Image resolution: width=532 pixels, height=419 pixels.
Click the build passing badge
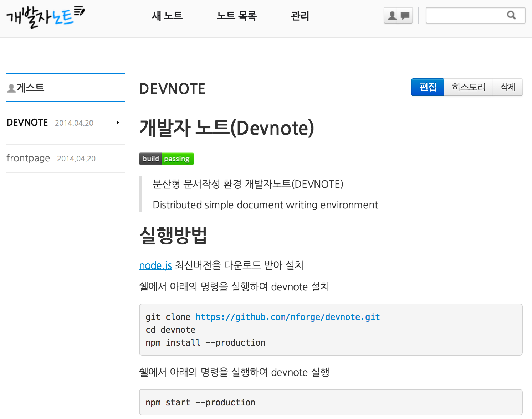[166, 159]
